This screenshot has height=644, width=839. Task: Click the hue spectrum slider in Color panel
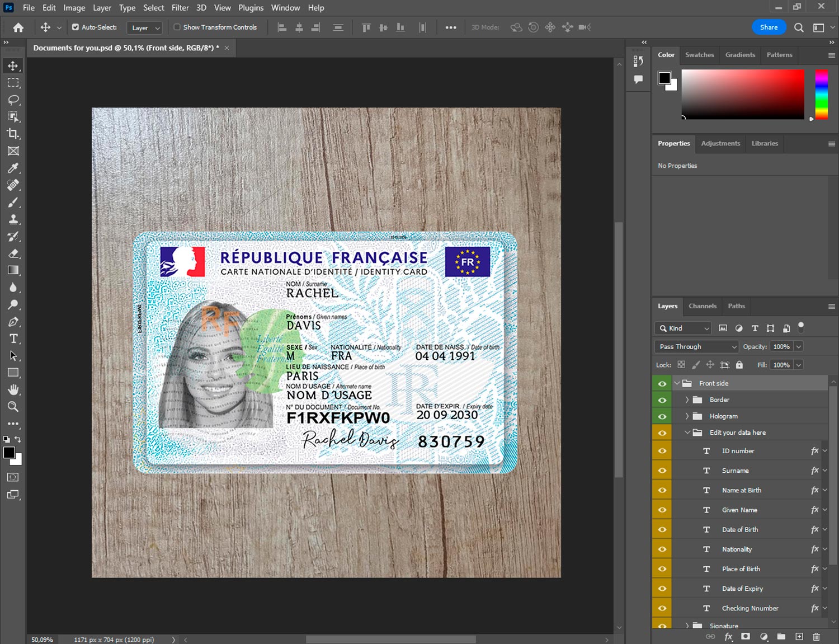[821, 94]
